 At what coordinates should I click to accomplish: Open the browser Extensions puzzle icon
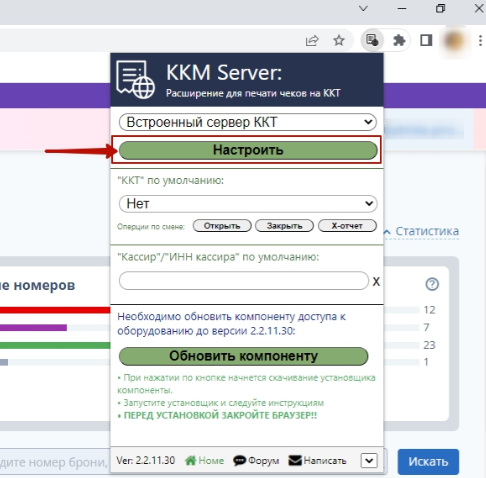coord(399,41)
